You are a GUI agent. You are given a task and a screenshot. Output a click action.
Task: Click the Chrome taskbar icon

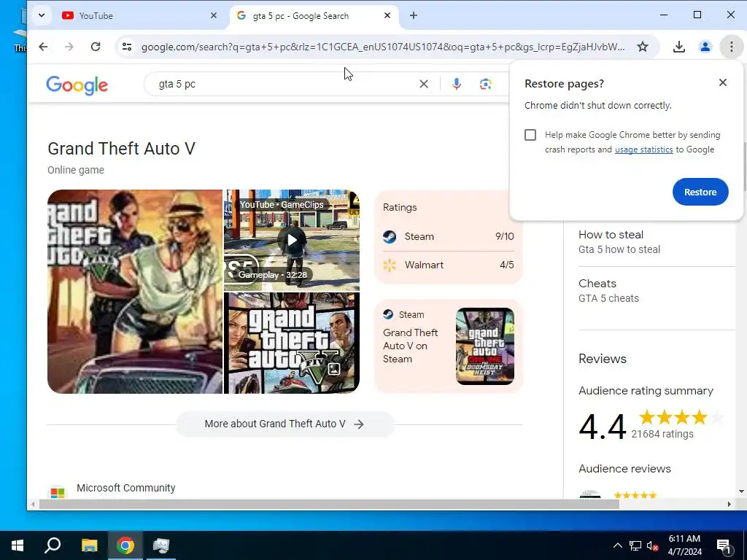click(125, 545)
